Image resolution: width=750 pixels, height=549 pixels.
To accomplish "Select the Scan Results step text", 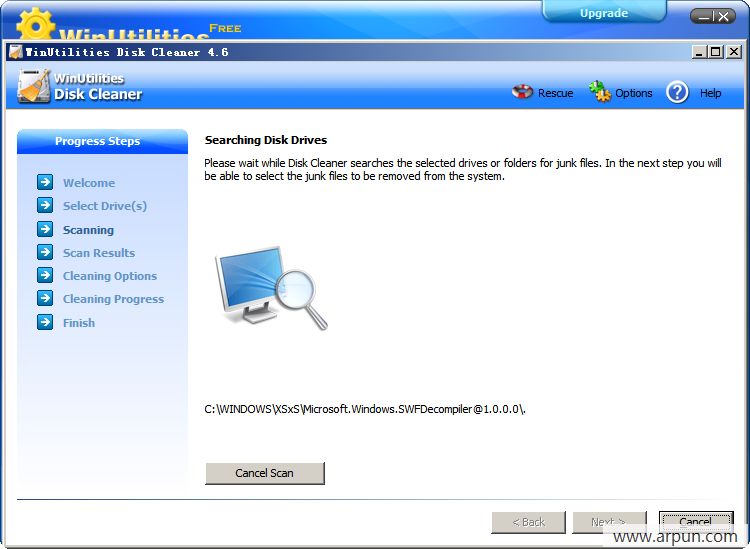I will [99, 253].
